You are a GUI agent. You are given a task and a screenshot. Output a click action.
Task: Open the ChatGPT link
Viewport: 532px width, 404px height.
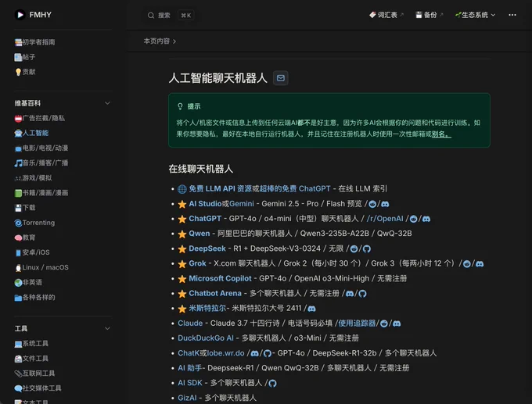click(205, 219)
